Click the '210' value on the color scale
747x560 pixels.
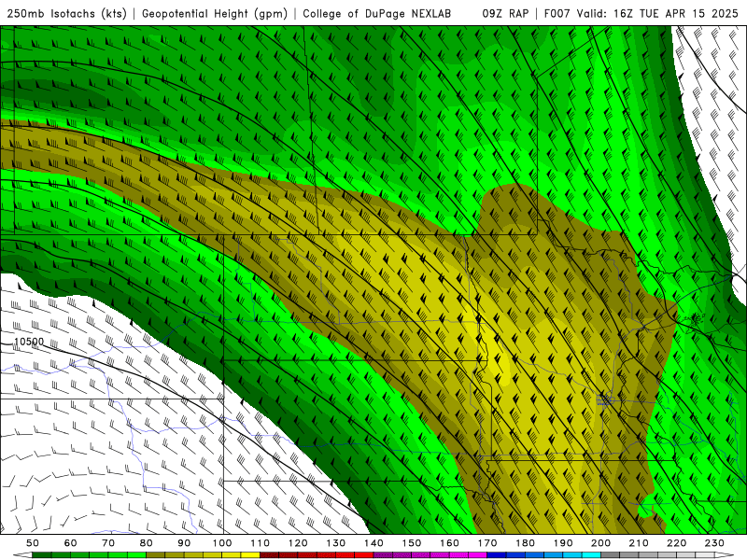639,543
